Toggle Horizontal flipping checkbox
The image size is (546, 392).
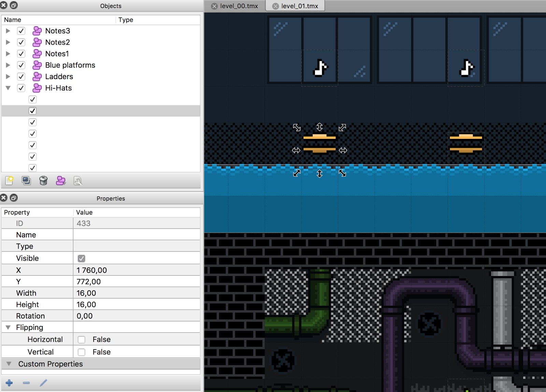pyautogui.click(x=81, y=339)
